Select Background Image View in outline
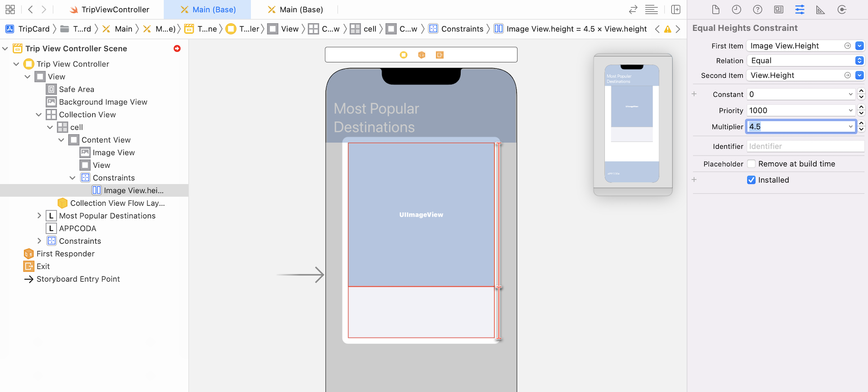The image size is (868, 392). (103, 102)
